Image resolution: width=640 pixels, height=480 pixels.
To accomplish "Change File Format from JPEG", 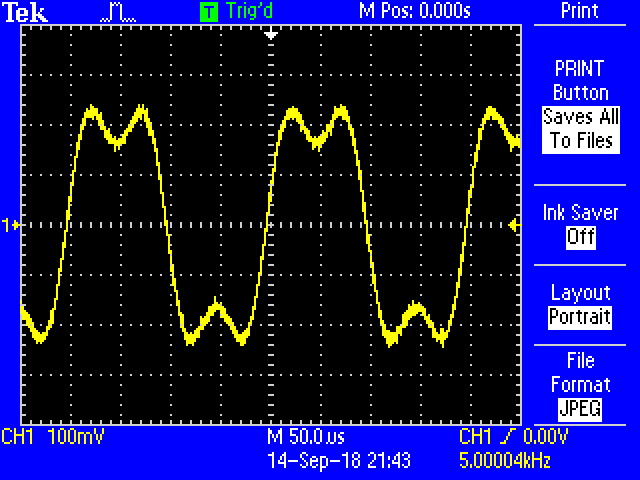I will point(580,409).
